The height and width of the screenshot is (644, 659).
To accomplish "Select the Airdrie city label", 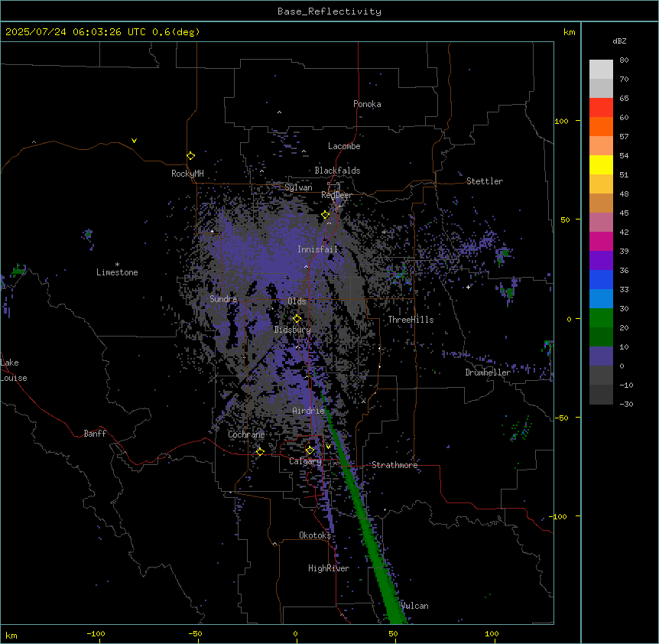I will pos(309,411).
